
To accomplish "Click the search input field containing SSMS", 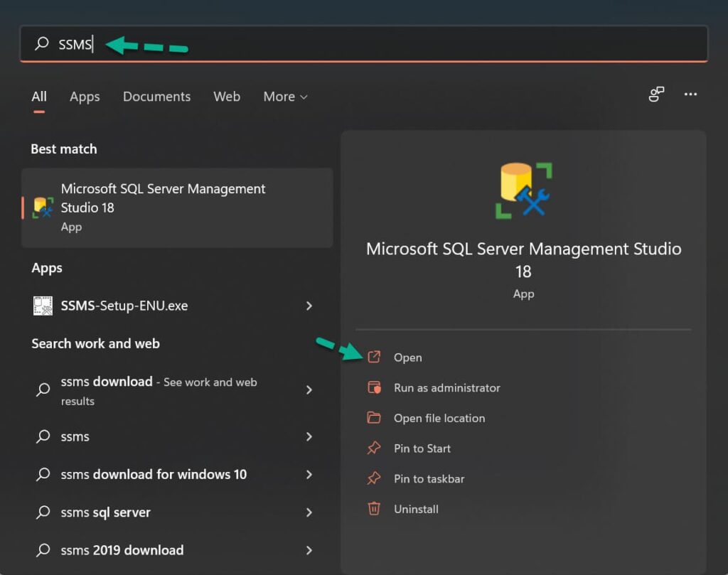I will 355,44.
